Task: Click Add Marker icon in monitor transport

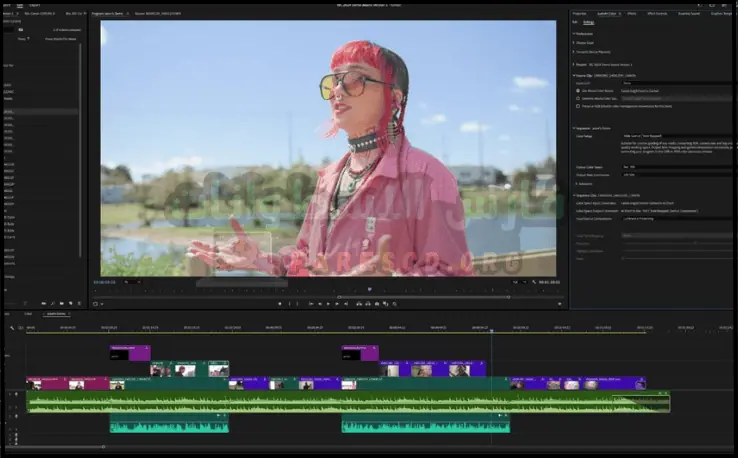Action: (280, 303)
